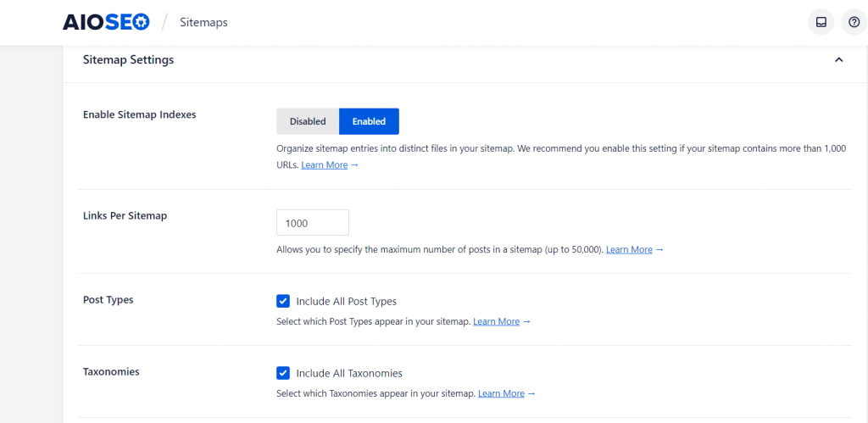Uncheck Include All Post Types

coord(283,301)
